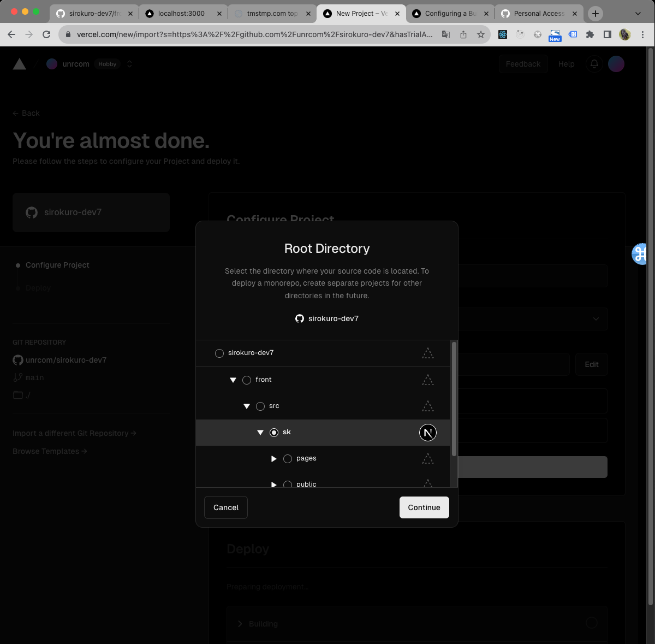Click the GitHub icon beside dialog repo name
The height and width of the screenshot is (644, 655).
[x=300, y=318]
